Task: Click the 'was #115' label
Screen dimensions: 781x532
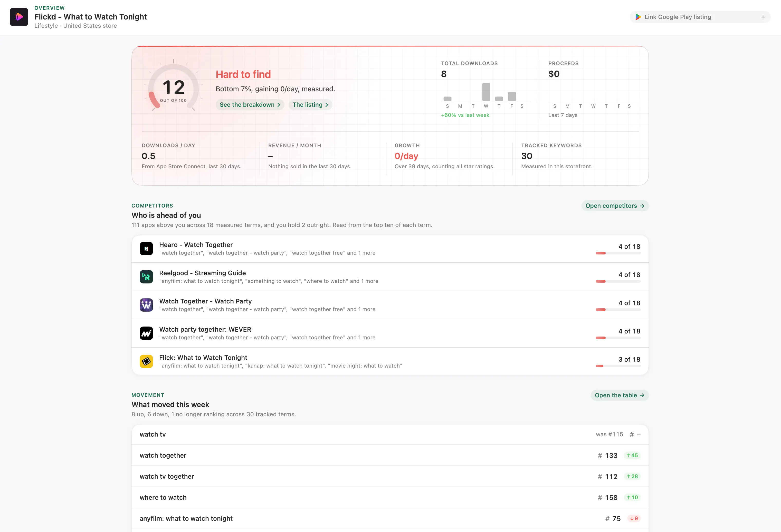Action: point(609,435)
